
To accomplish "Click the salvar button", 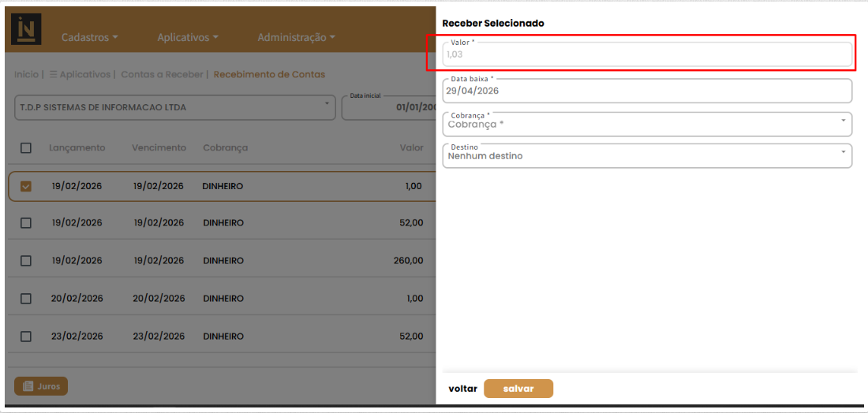I will 518,389.
